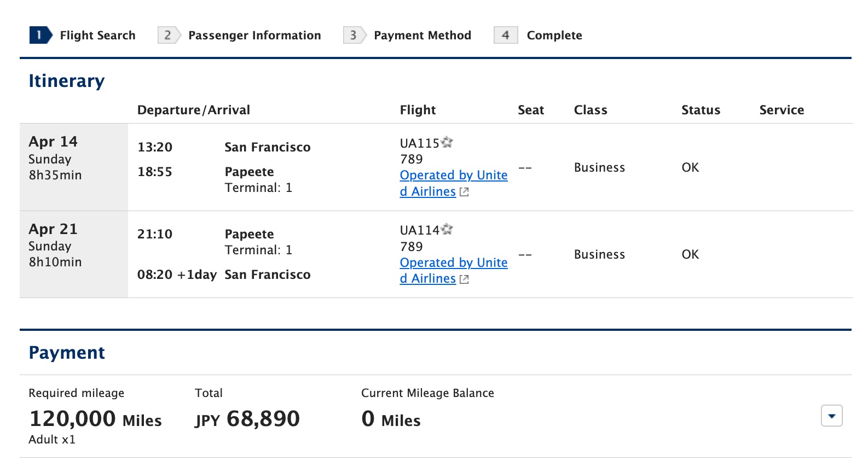Click the step 2 number badge

point(168,35)
